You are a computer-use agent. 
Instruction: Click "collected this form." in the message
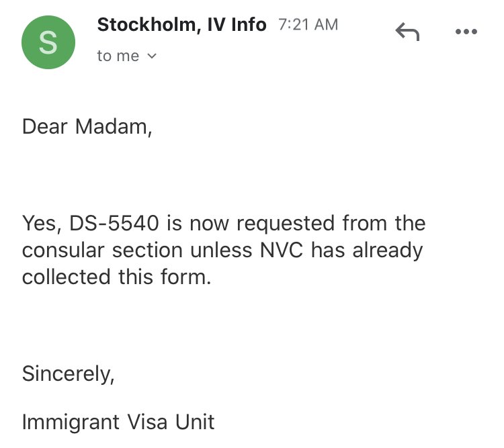click(116, 277)
